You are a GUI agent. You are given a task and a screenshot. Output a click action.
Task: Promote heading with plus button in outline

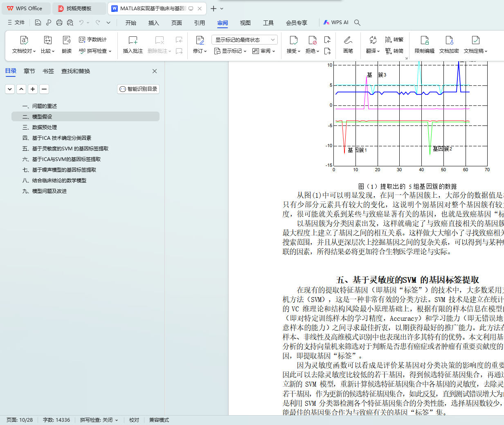33,89
